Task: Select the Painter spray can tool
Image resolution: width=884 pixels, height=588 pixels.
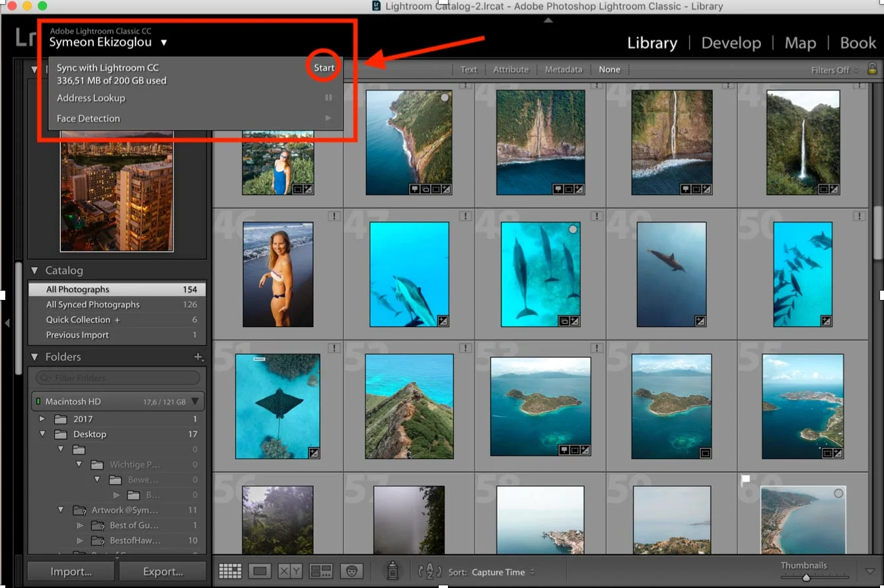Action: click(392, 570)
